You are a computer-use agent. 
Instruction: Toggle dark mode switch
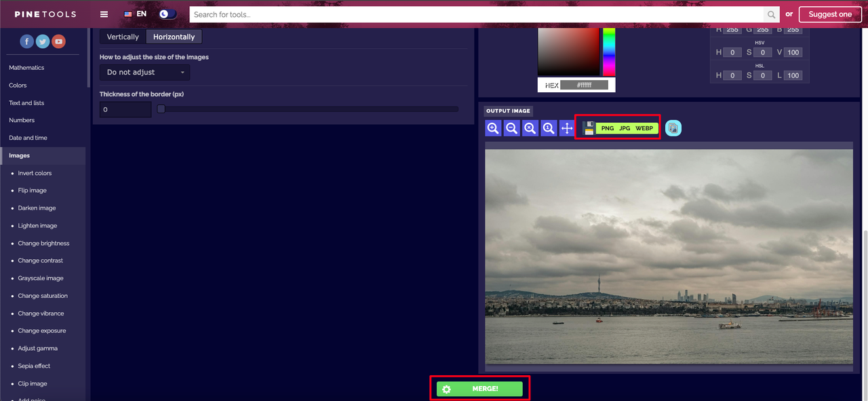click(x=167, y=14)
